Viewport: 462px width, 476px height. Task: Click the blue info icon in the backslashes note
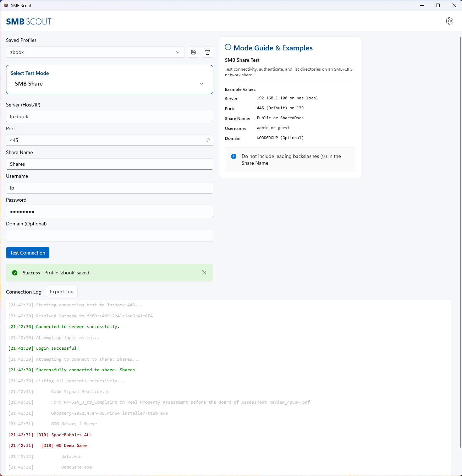point(234,156)
